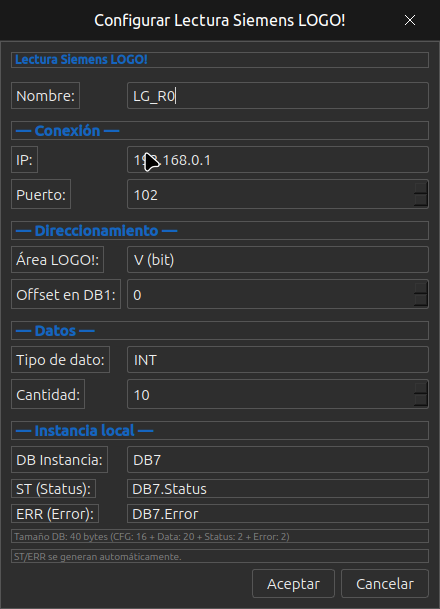
Task: Click the ST field showing DB7.Status
Action: pos(278,489)
